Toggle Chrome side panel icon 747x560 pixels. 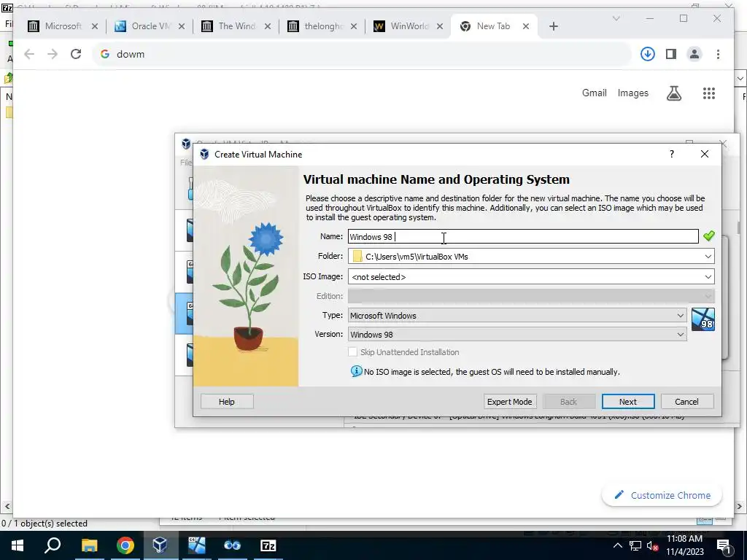coord(671,54)
